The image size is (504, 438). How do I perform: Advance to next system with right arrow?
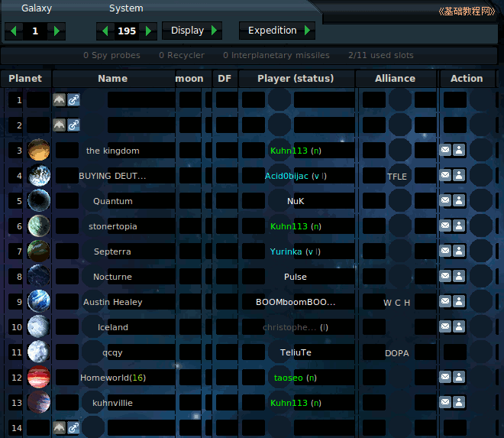point(150,31)
